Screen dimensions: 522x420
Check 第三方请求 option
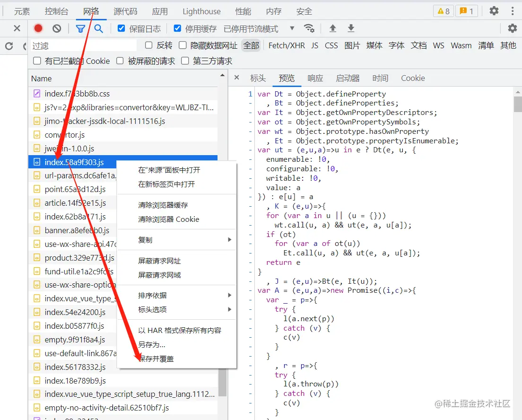(x=185, y=61)
